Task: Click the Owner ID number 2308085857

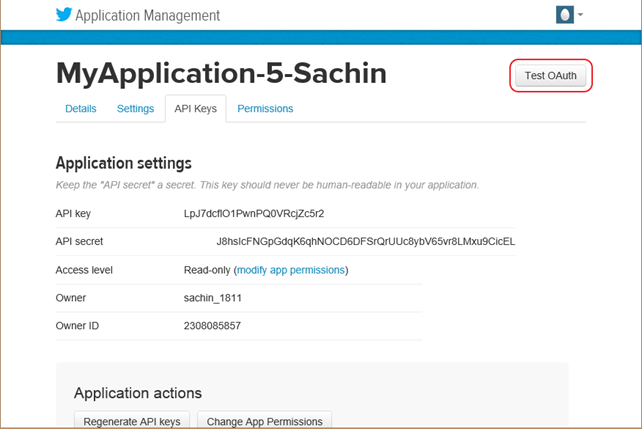Action: 213,326
